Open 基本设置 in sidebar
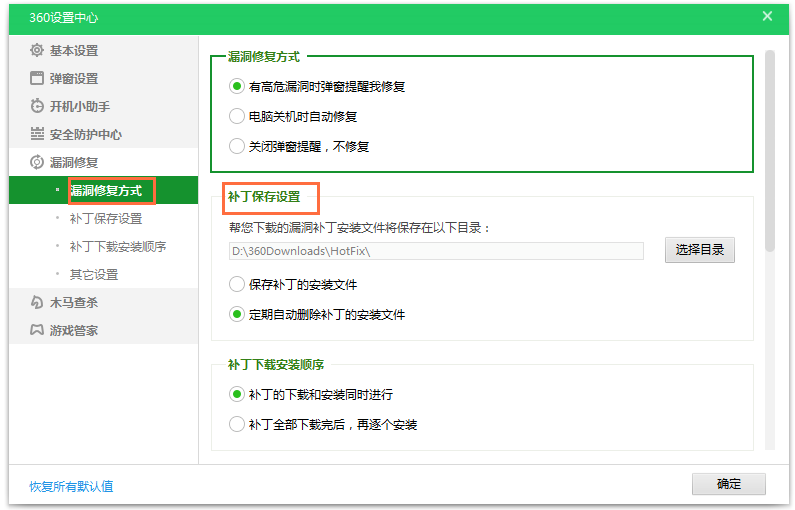795x510 pixels. 103,50
